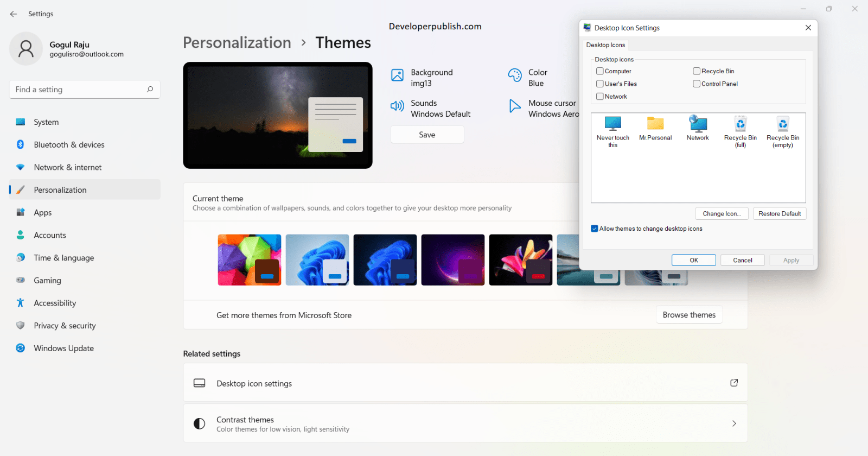Apply the colorful flower dark theme
Screen dimensions: 868x456
point(521,260)
